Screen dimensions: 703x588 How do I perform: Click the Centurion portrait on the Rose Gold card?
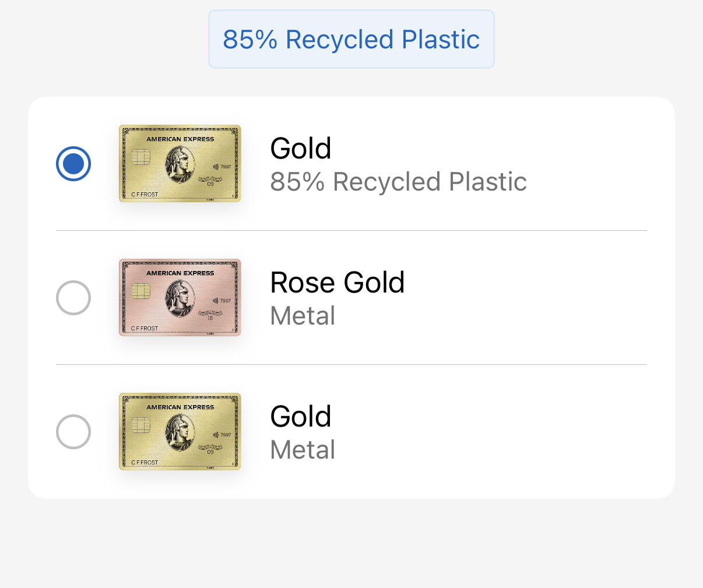pyautogui.click(x=180, y=298)
